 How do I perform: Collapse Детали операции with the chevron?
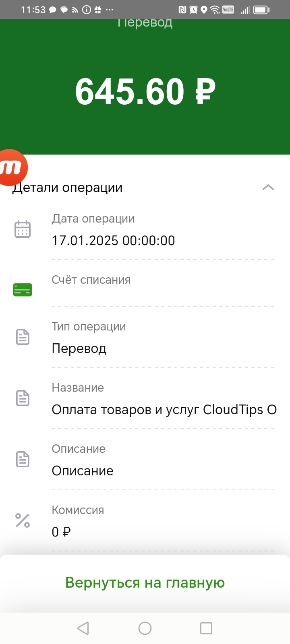pos(268,187)
